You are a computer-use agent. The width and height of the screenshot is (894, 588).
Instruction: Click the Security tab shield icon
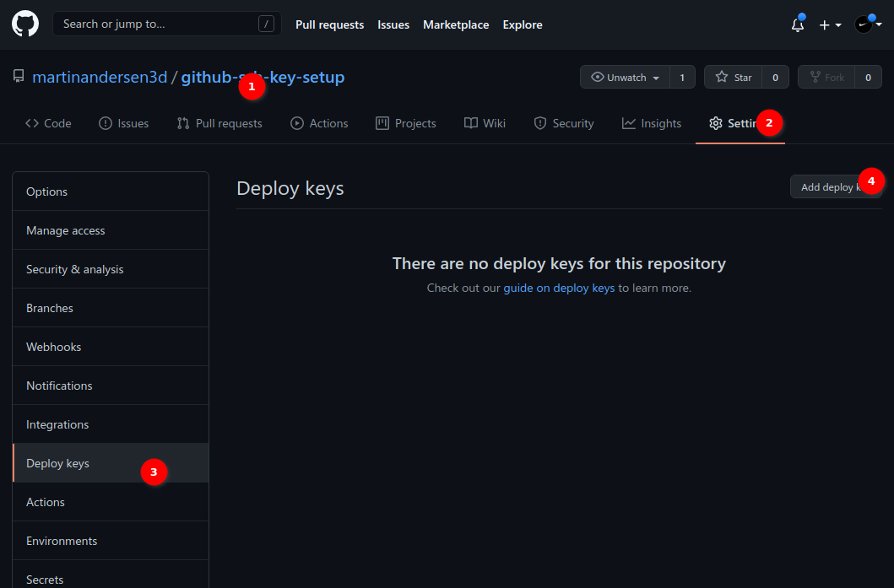(x=540, y=123)
